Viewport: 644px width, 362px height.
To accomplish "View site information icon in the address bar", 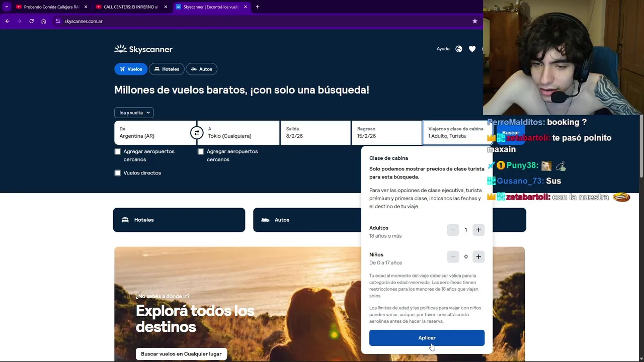I will click(x=58, y=21).
